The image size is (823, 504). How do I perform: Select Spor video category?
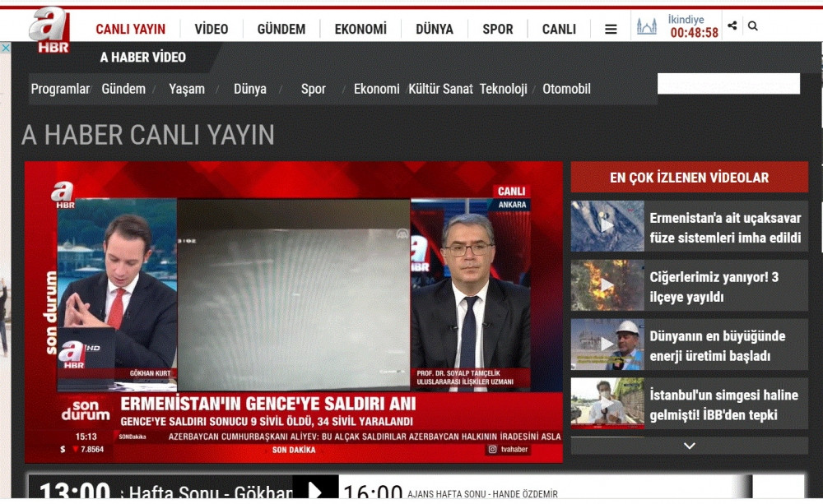314,89
